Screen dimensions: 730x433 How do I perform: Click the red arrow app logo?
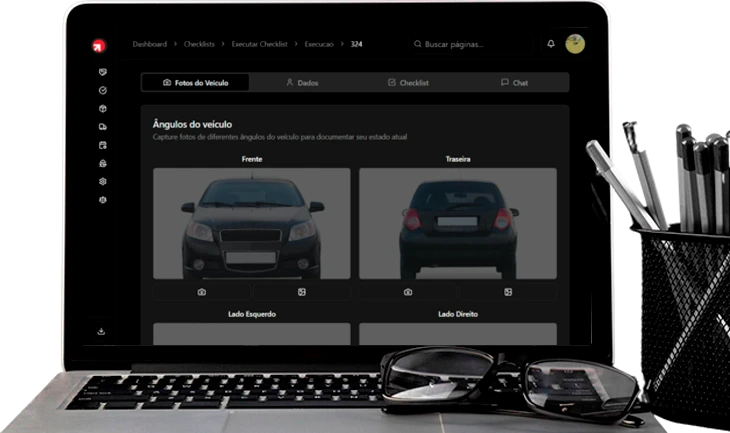click(99, 45)
